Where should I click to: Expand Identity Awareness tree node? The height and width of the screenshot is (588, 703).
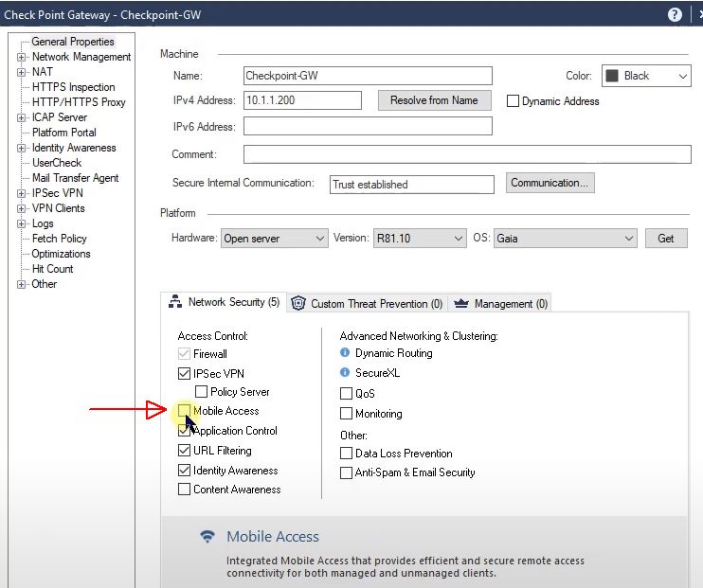point(21,148)
